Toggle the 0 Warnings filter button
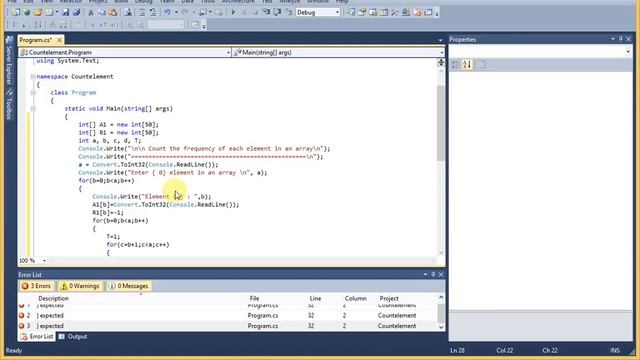This screenshot has height=360, width=640. 80,286
